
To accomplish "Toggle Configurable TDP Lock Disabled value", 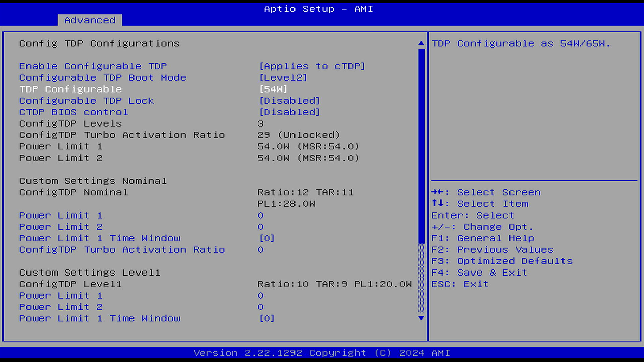I will (x=289, y=101).
